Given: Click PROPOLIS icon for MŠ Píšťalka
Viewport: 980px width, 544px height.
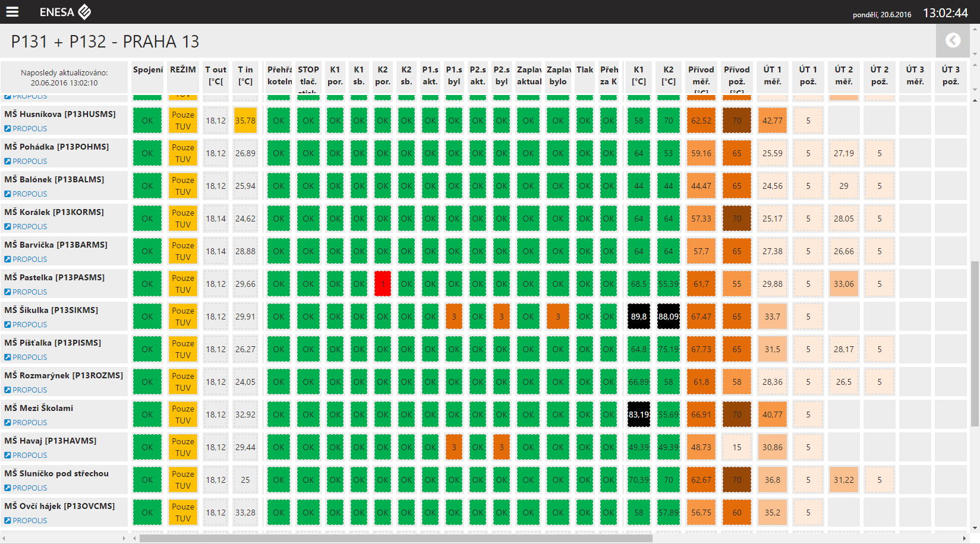Looking at the screenshot, I should pos(8,357).
